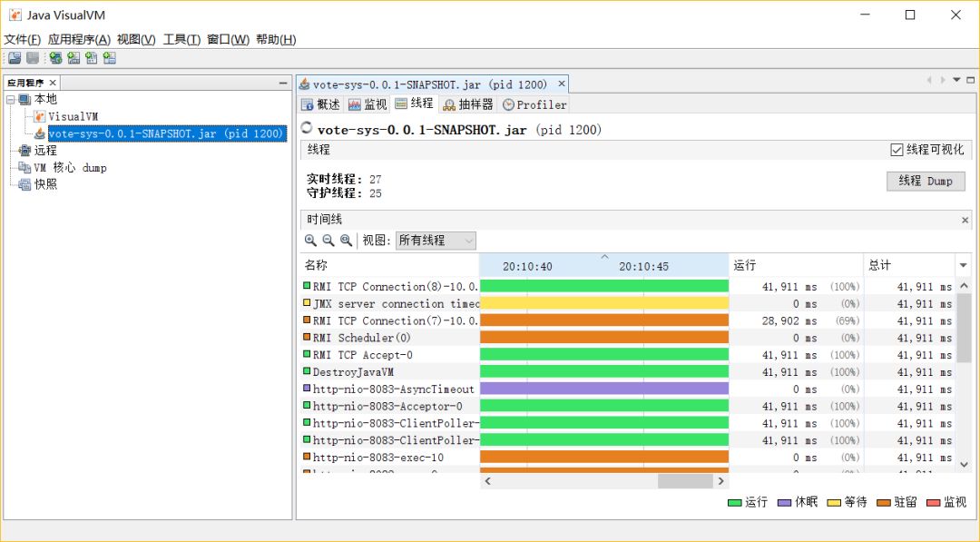This screenshot has height=542, width=980.
Task: Open the 视图 所有线程 combo box
Action: tap(436, 241)
